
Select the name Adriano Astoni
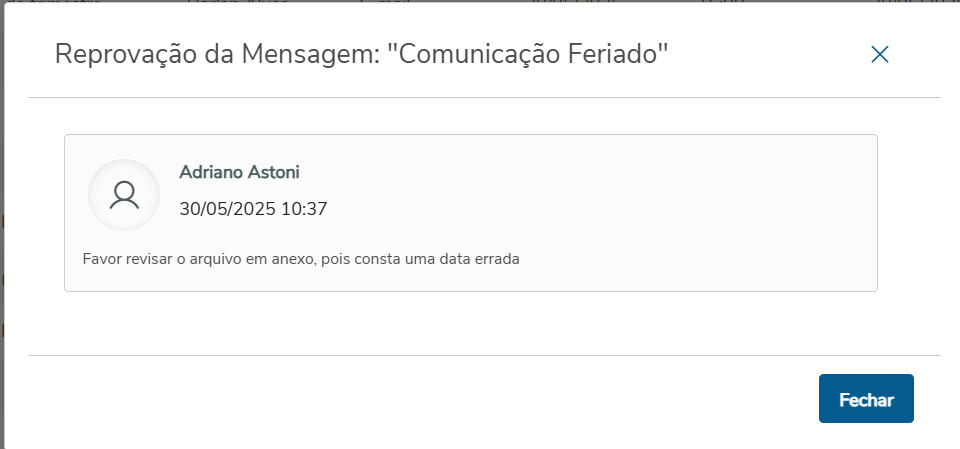pyautogui.click(x=239, y=172)
